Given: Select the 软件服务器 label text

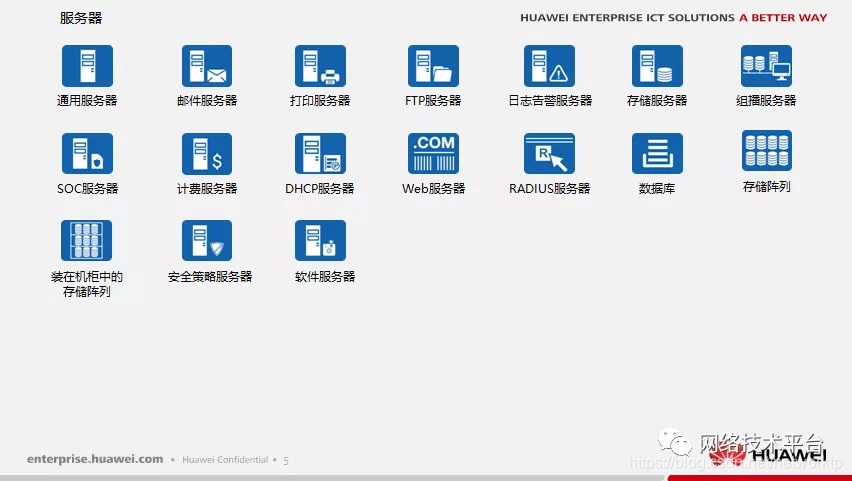Looking at the screenshot, I should click(x=325, y=277).
